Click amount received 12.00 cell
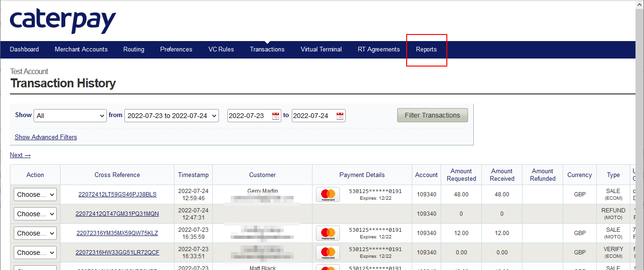644x270 pixels. click(x=502, y=233)
